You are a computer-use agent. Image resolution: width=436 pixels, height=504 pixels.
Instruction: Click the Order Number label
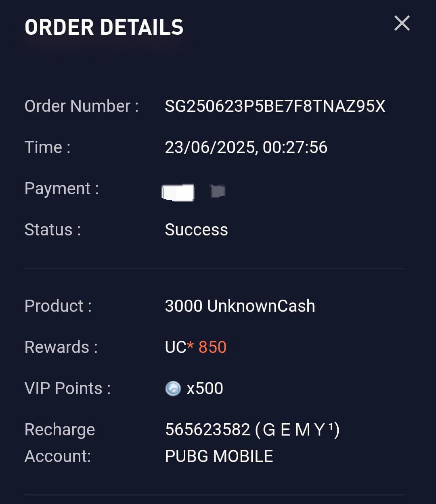(x=82, y=106)
